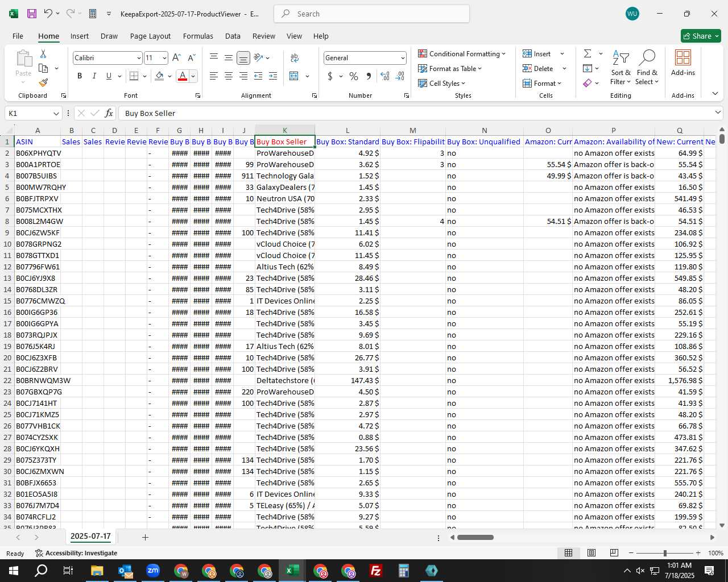Click the AutoSum sigma icon
The image size is (728, 582).
(588, 53)
